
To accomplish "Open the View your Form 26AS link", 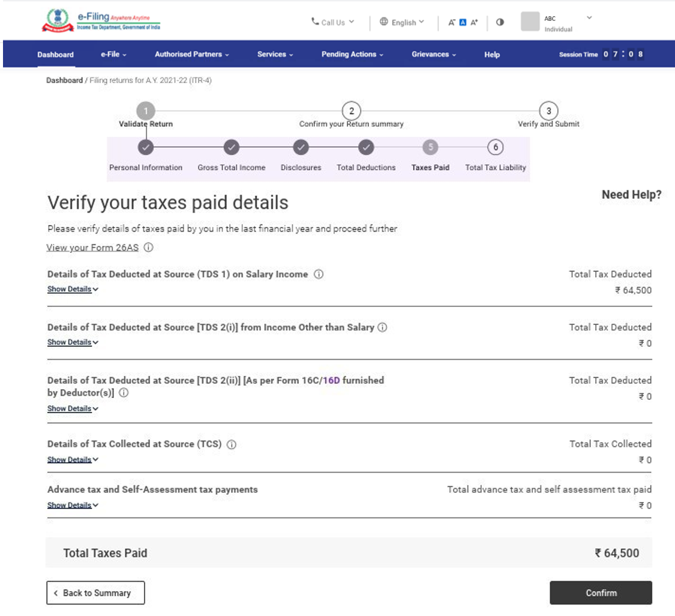I will click(92, 247).
